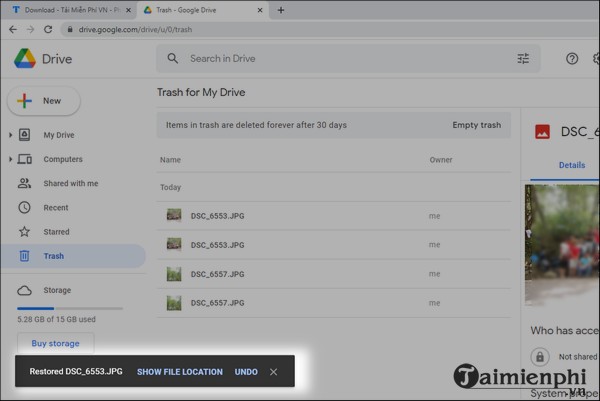Open My Drive in the sidebar

(59, 135)
